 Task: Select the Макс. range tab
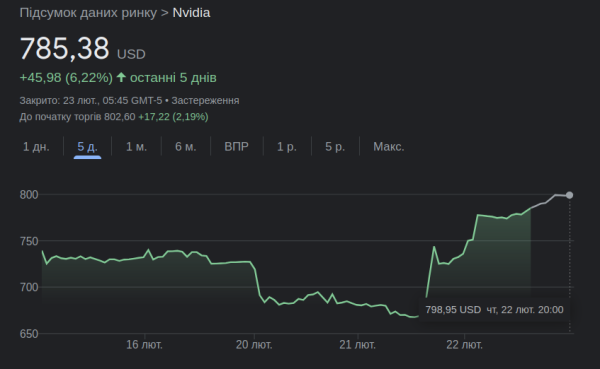389,147
